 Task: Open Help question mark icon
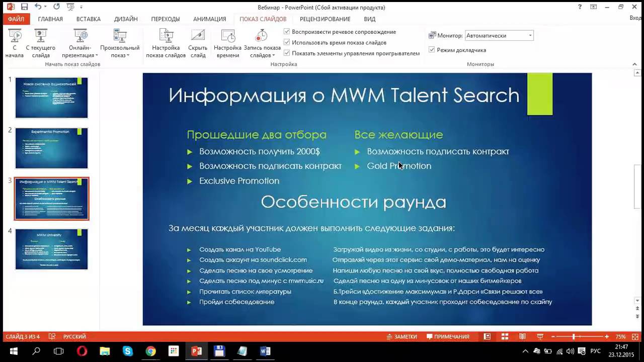(581, 7)
